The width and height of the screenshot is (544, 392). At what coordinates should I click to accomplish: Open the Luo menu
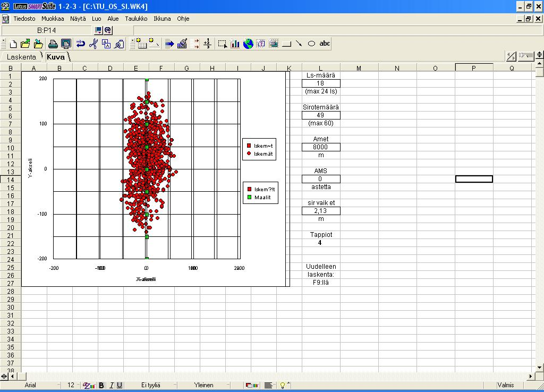tap(97, 19)
